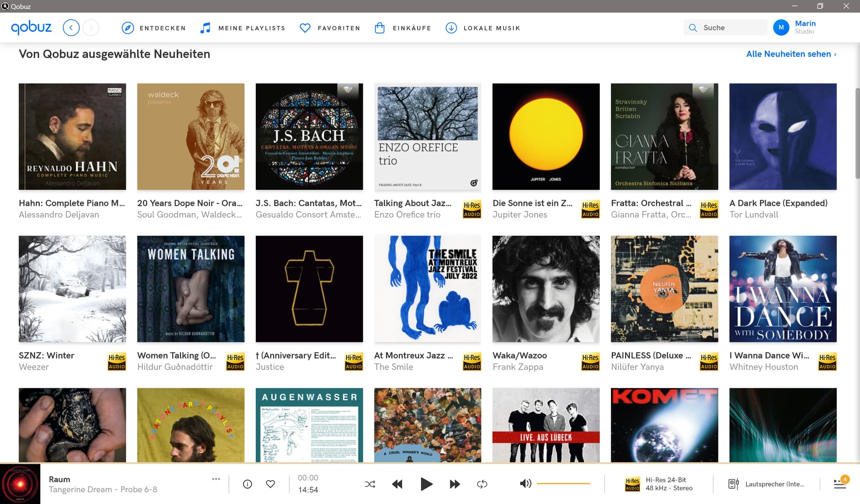Open Enzo Orefice trio album cover
Screen dimensions: 860x504
[428, 137]
